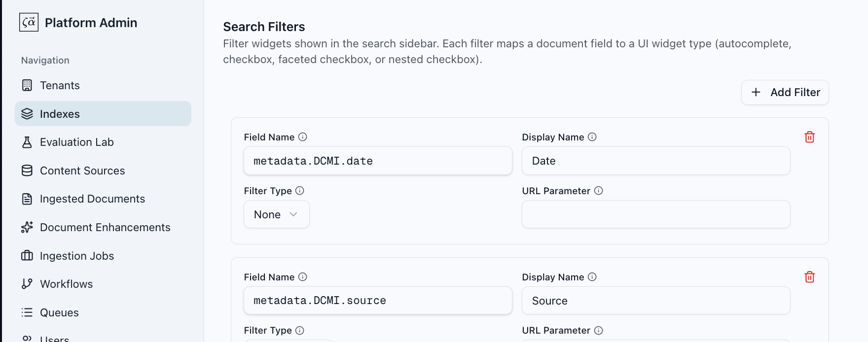Focus the Source display name input
This screenshot has height=342, width=868.
656,301
